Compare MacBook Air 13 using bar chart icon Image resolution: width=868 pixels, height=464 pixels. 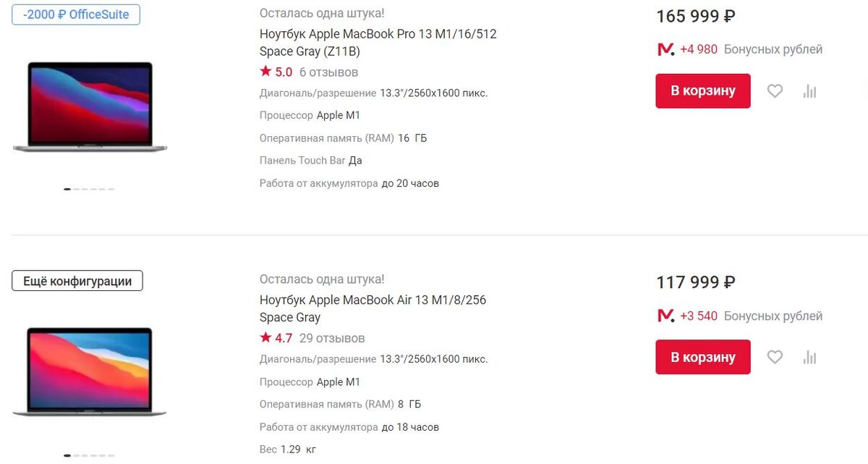click(809, 357)
